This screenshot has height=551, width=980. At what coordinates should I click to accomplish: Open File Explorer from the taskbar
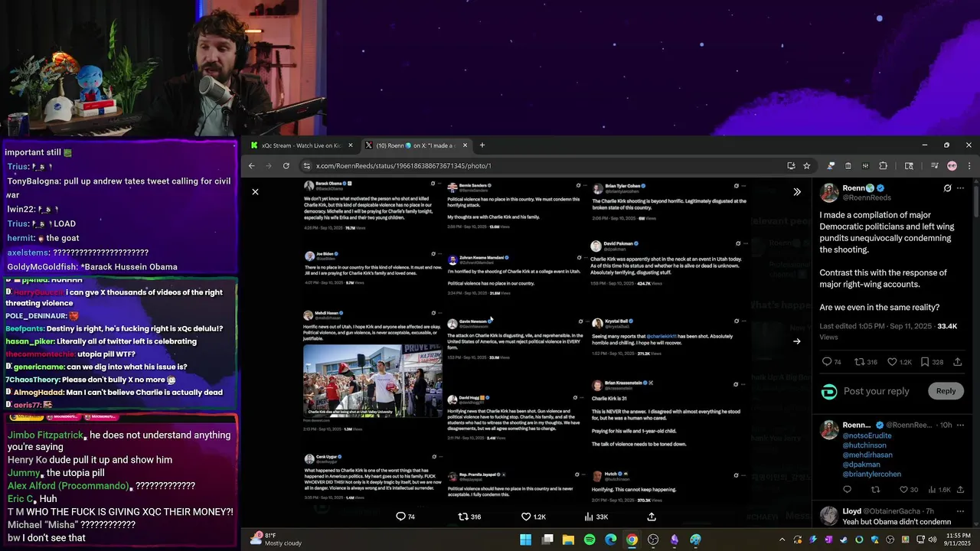[x=568, y=540]
